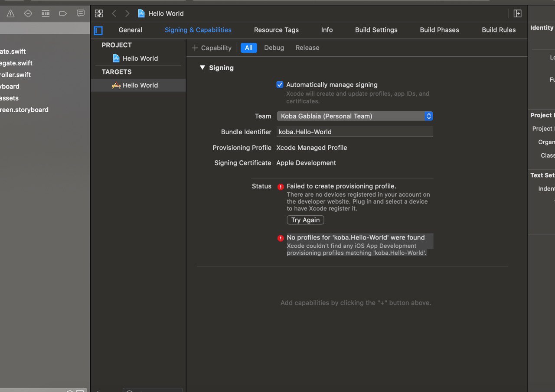Screen dimensions: 555x392
Task: Switch to Build Settings tab
Action: click(x=376, y=30)
